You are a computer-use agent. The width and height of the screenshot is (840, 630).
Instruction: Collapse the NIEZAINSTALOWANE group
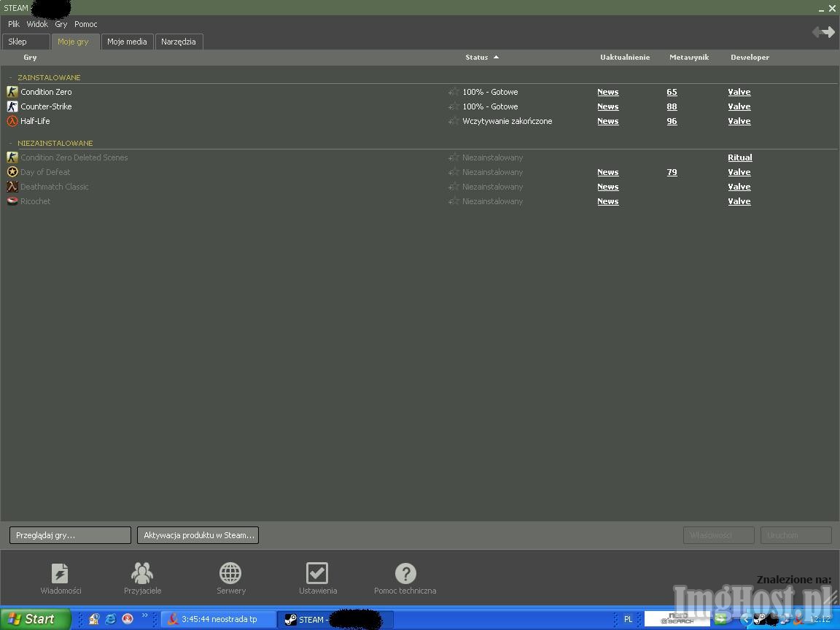point(10,143)
